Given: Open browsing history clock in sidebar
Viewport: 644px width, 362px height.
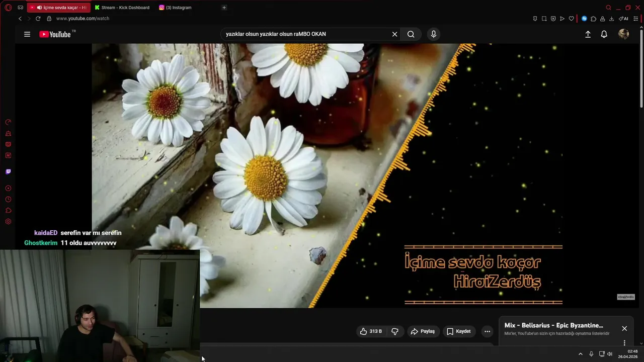Looking at the screenshot, I should [x=8, y=200].
